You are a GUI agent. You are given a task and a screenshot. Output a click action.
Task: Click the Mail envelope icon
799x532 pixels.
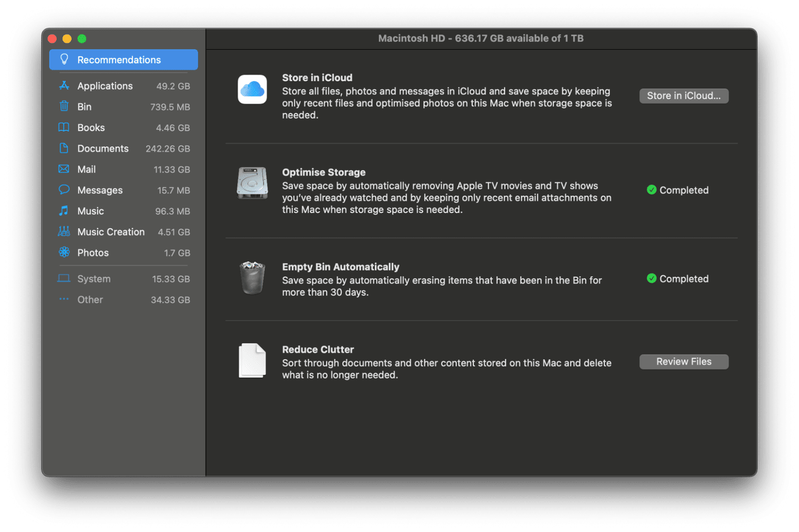pyautogui.click(x=64, y=169)
